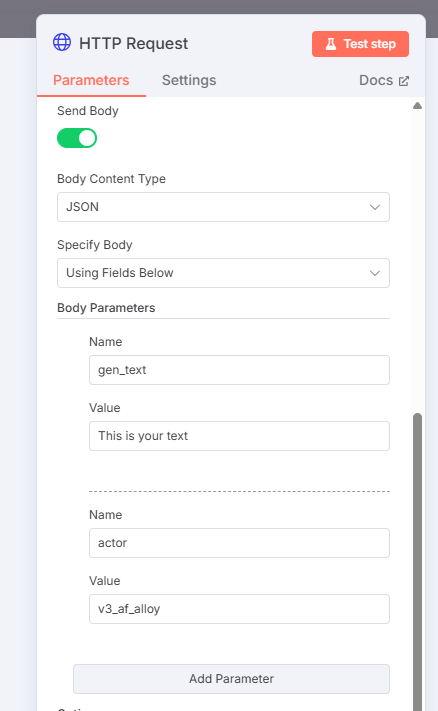
Task: Disable the Send Body toggle
Action: tap(77, 138)
